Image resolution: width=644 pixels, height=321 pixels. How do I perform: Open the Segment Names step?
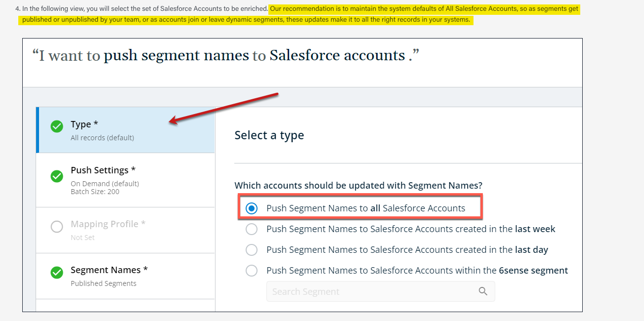tap(126, 276)
